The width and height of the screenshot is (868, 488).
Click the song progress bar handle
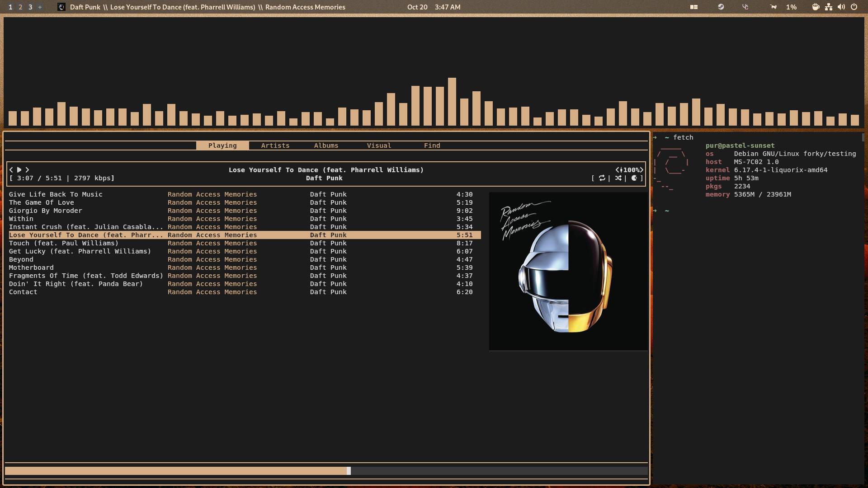(x=349, y=471)
